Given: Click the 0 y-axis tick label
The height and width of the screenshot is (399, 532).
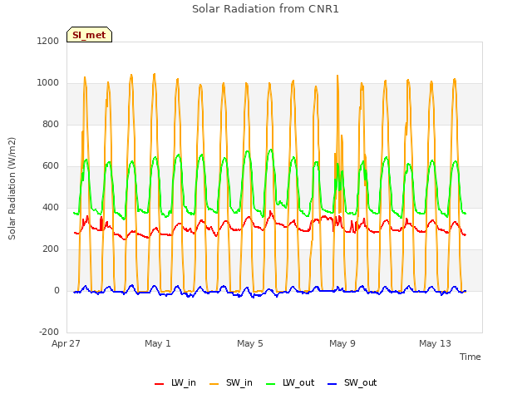Looking at the screenshot, I should point(57,290).
